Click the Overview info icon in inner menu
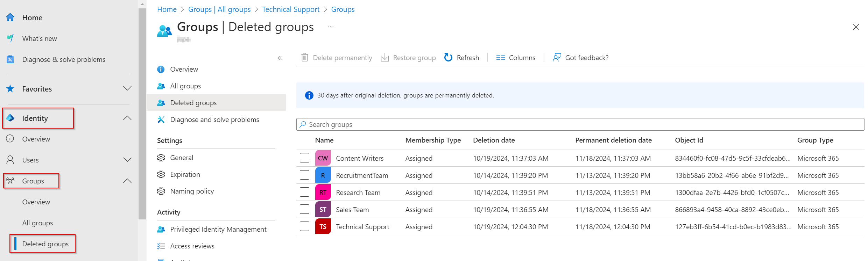Viewport: 868px width, 261px height. pos(161,69)
